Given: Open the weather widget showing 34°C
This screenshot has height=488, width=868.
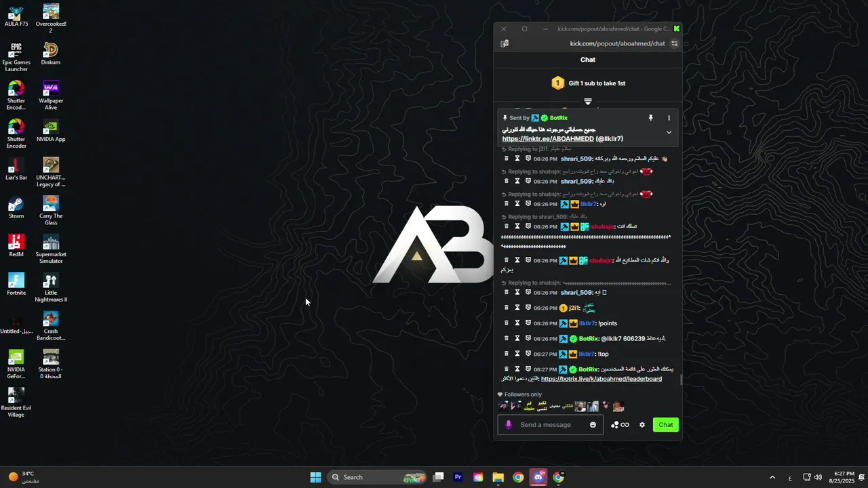Looking at the screenshot, I should (24, 477).
